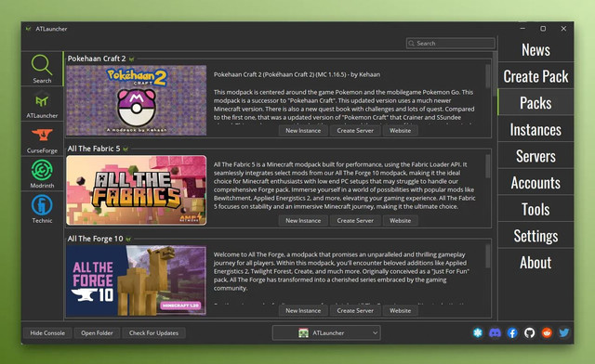
Task: Click the All The Forge 10 pack title
Action: pyautogui.click(x=95, y=239)
